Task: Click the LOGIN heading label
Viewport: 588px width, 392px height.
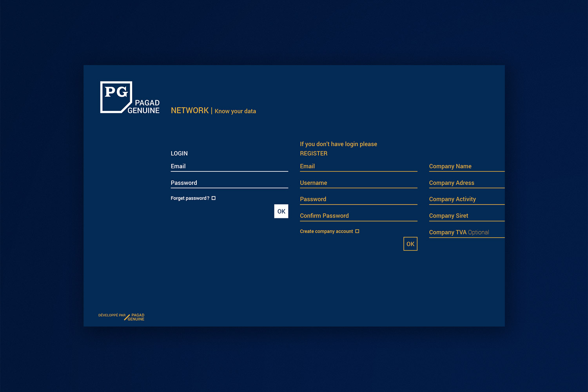Action: coord(179,154)
